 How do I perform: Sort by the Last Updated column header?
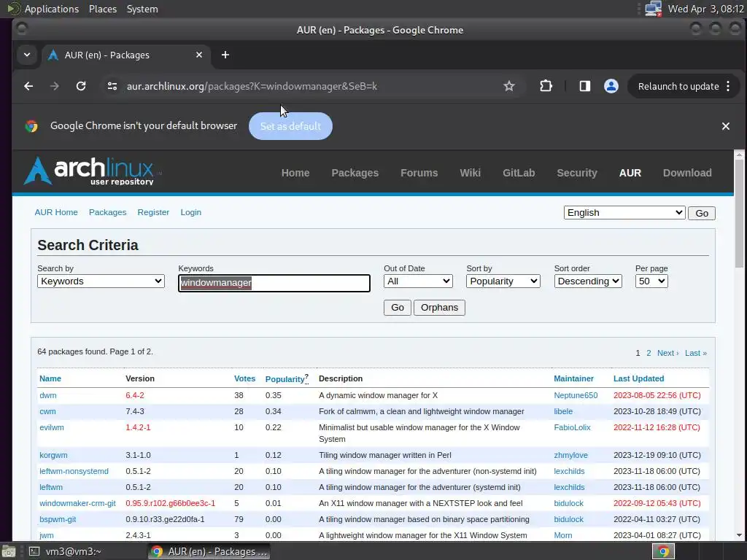(638, 378)
